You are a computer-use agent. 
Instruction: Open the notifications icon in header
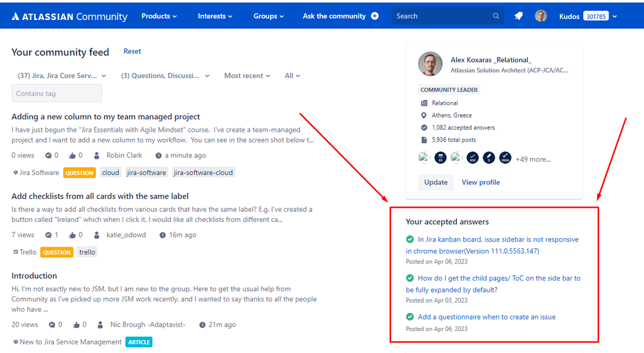[518, 16]
